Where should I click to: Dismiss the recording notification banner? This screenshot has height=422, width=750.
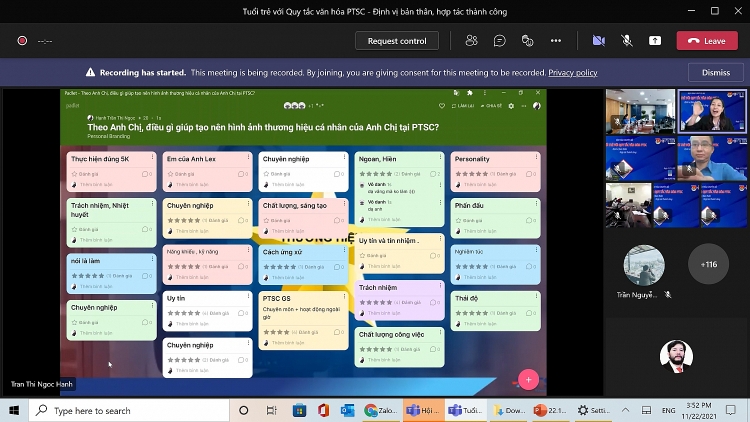click(x=715, y=73)
